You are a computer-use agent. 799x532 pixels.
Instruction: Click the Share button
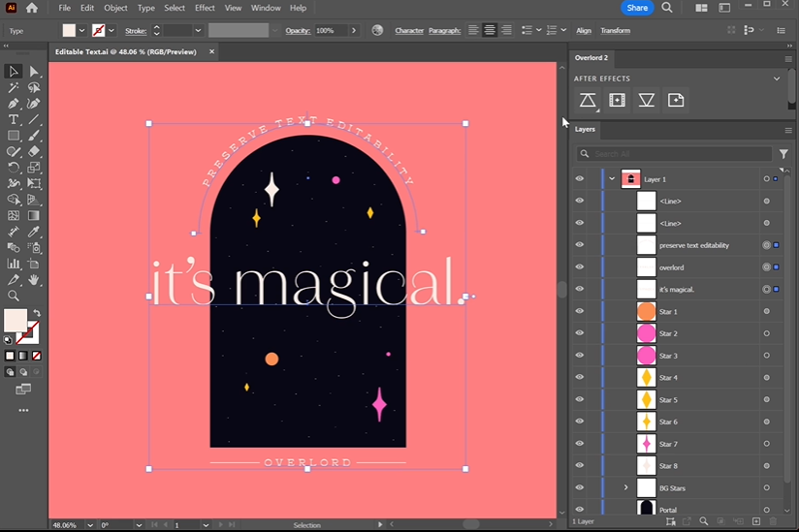click(637, 8)
